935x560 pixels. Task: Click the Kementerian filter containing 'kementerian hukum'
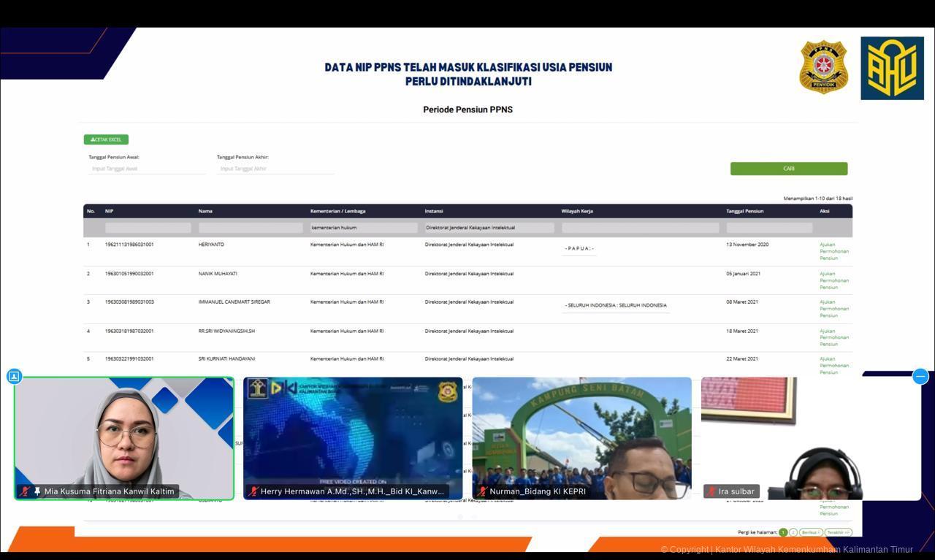(x=364, y=228)
